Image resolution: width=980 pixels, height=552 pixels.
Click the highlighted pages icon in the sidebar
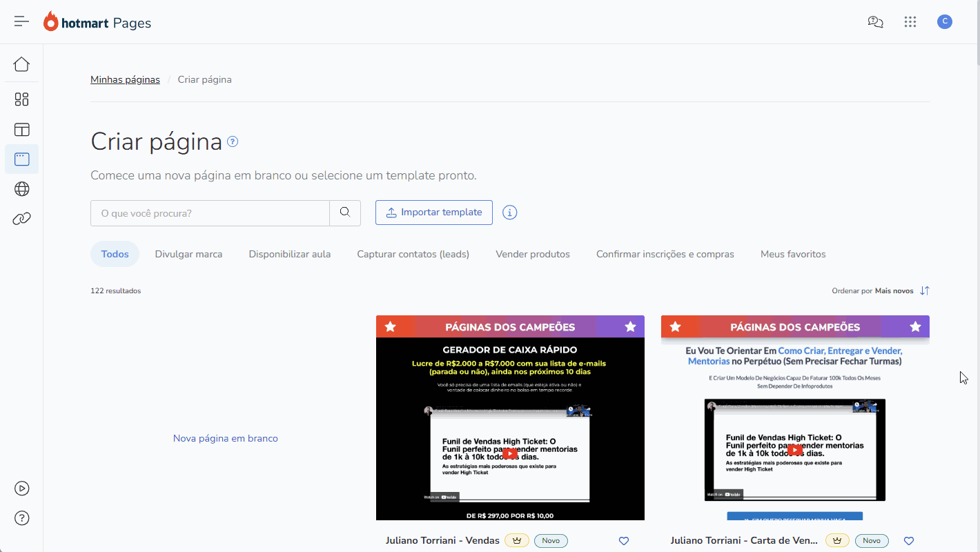coord(21,159)
